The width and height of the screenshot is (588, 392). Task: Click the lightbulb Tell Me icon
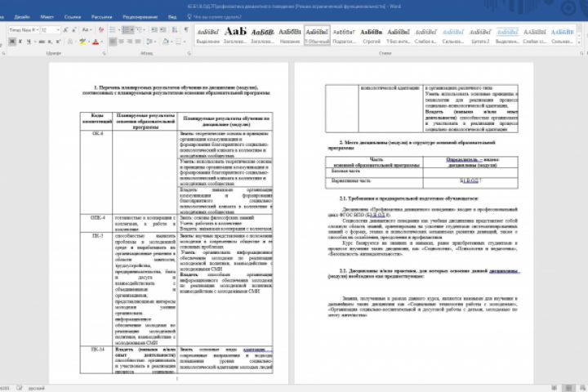(189, 17)
